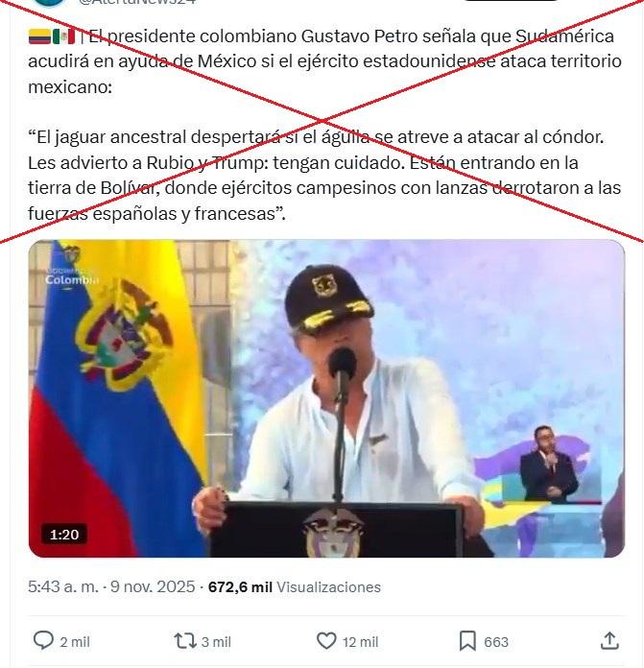Open the @AlertaNews24 profile handle
Viewport: 644px width, 668px height.
click(136, 2)
